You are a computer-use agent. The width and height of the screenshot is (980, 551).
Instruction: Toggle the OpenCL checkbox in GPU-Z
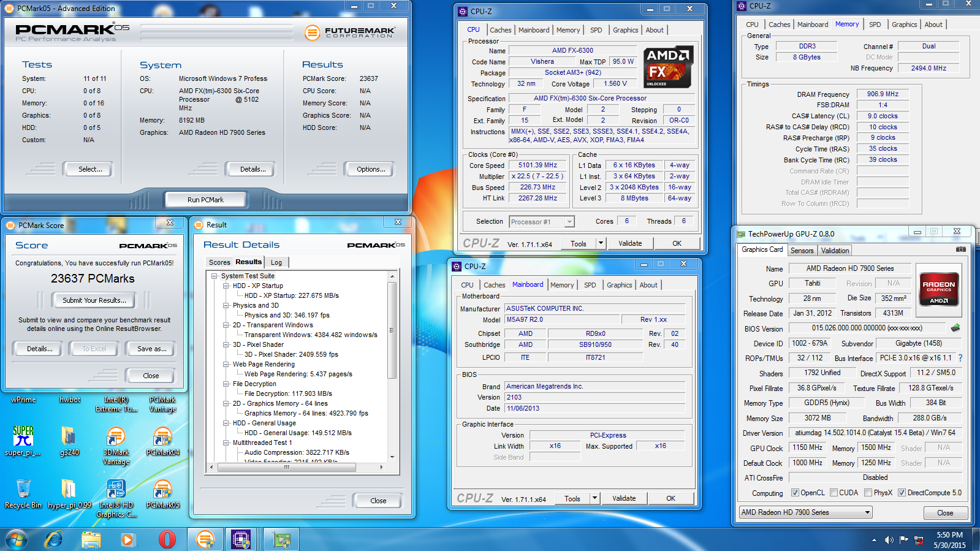tap(795, 493)
